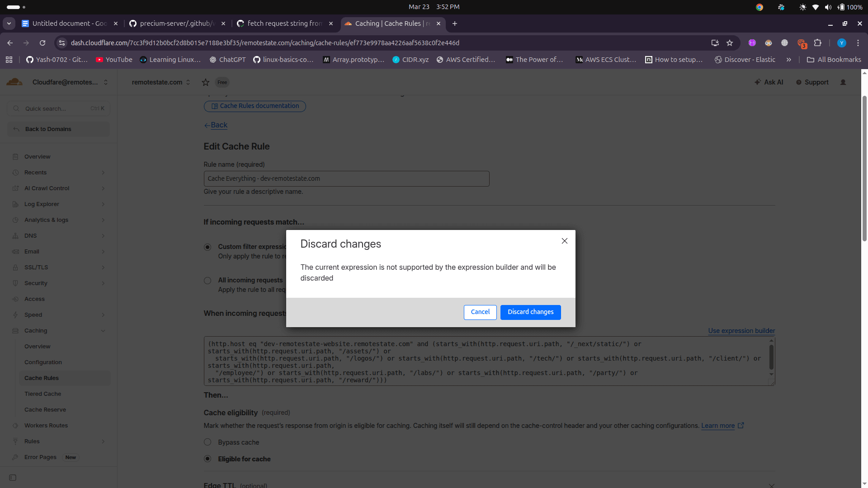Image resolution: width=868 pixels, height=488 pixels.
Task: Star the remotestate.com domain
Action: pos(206,82)
